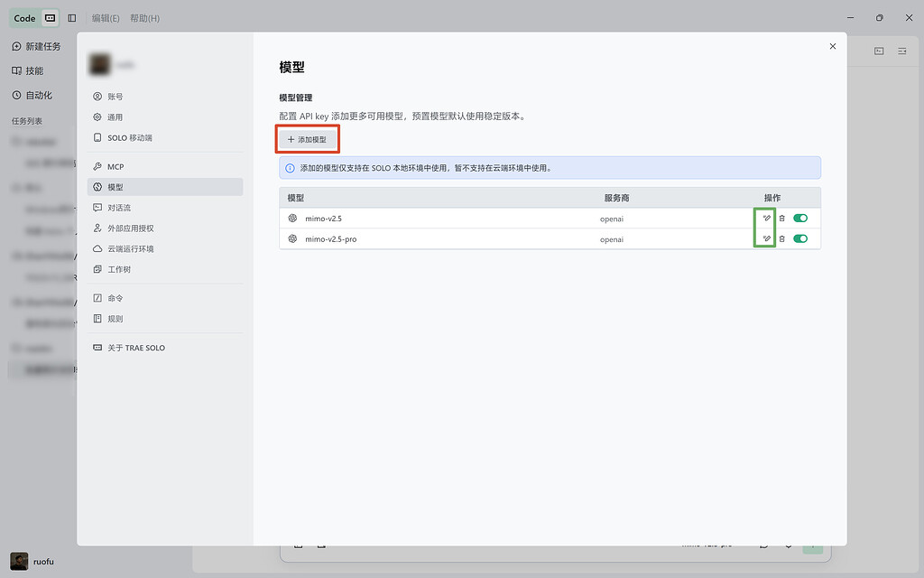This screenshot has height=578, width=924.
Task: Click the 模型管理 heading
Action: [x=296, y=98]
